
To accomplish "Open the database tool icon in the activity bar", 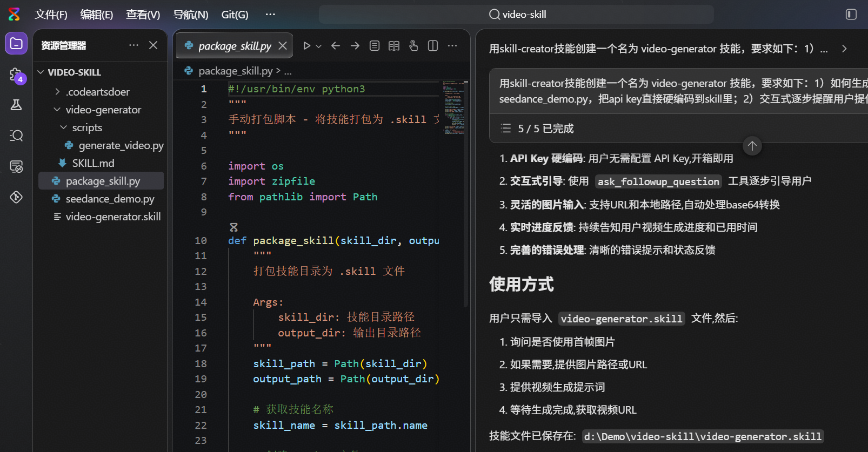I will [16, 166].
